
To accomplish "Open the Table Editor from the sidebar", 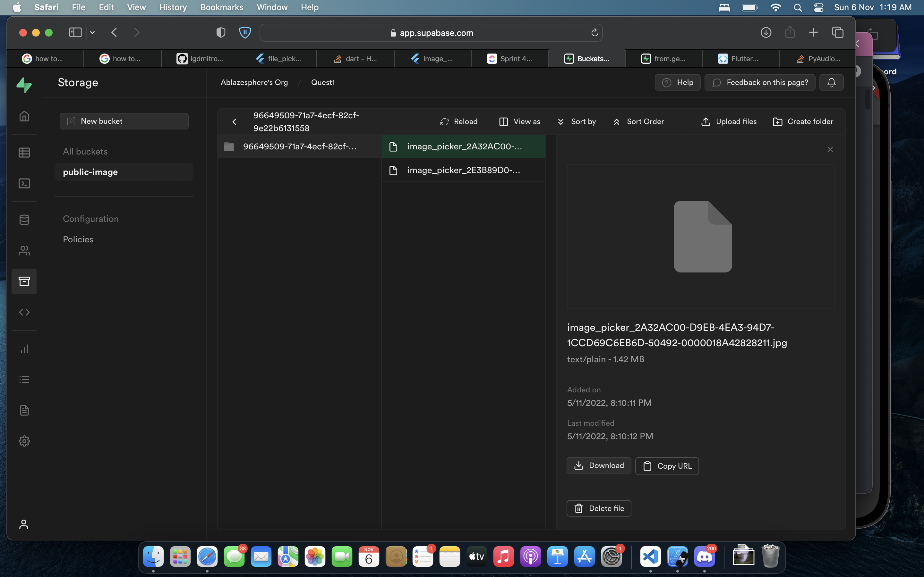I will (x=24, y=152).
